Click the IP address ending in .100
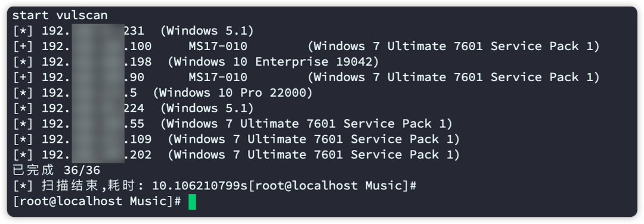 tap(97, 46)
